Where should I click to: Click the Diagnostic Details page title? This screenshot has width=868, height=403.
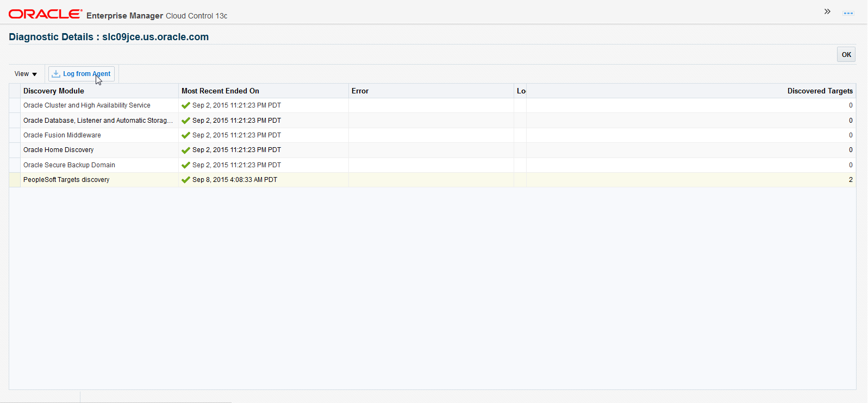coord(109,37)
